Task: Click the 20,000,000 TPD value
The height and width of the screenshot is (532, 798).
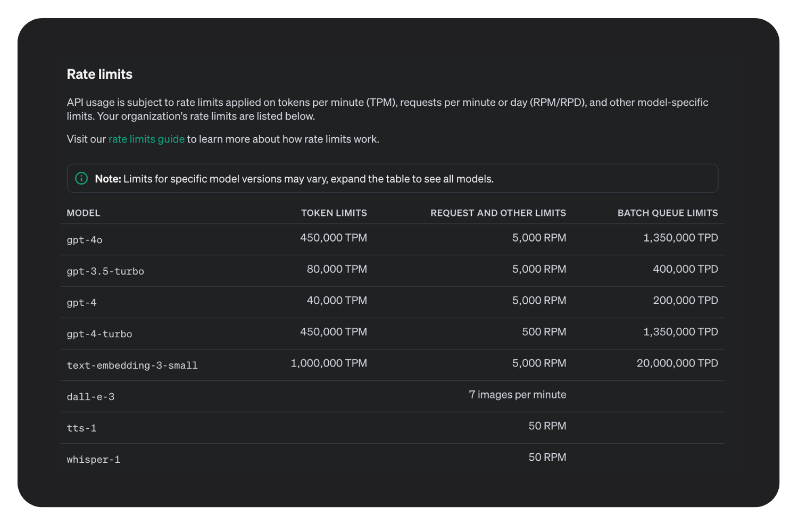Action: (678, 363)
